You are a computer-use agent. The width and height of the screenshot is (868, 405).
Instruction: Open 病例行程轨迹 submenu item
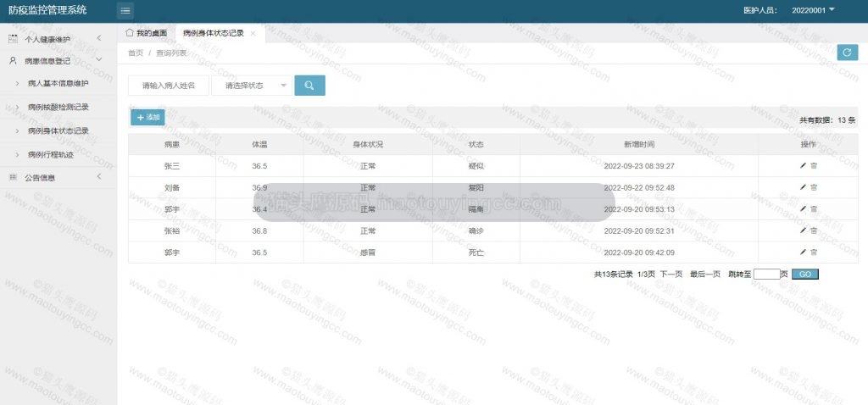(50, 154)
